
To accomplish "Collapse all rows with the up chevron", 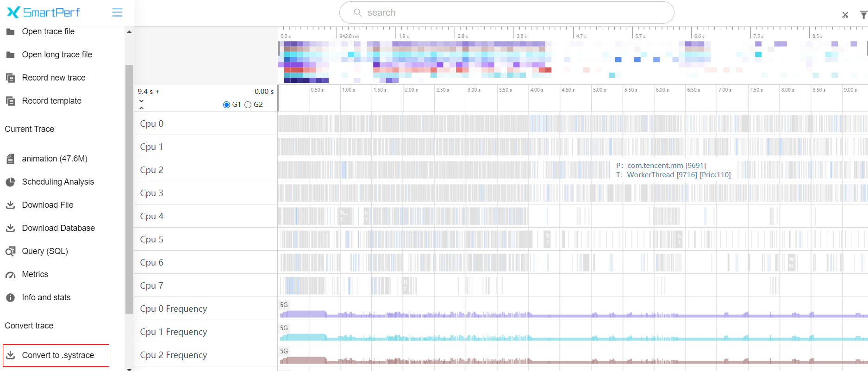I will click(141, 108).
